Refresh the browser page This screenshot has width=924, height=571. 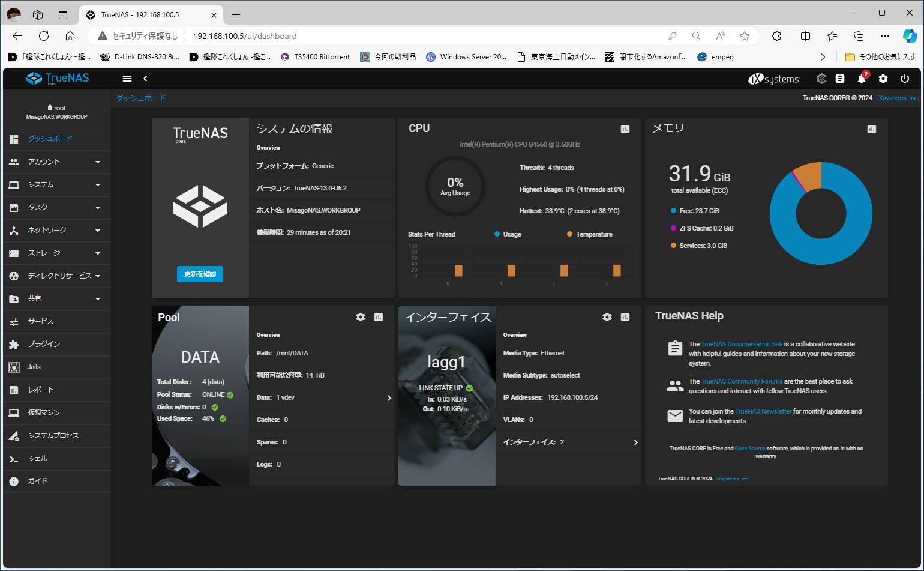[43, 36]
